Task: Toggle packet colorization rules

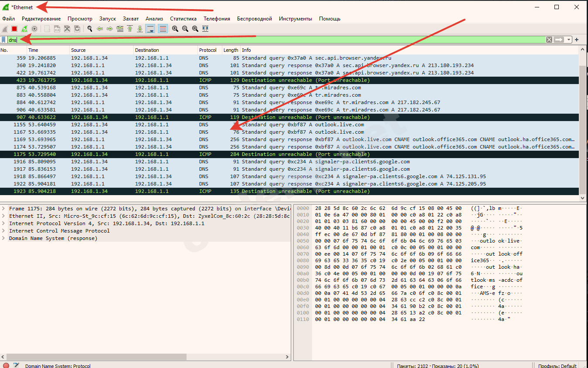Action: (163, 29)
